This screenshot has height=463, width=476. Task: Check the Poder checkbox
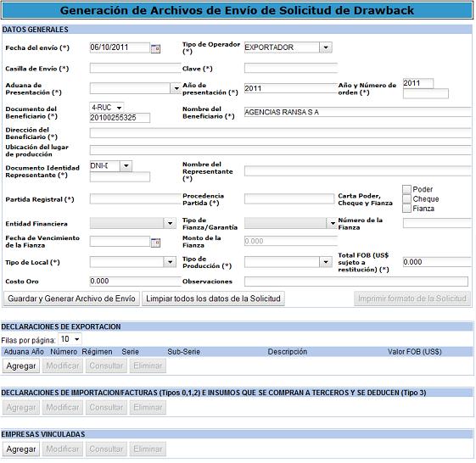click(x=406, y=189)
